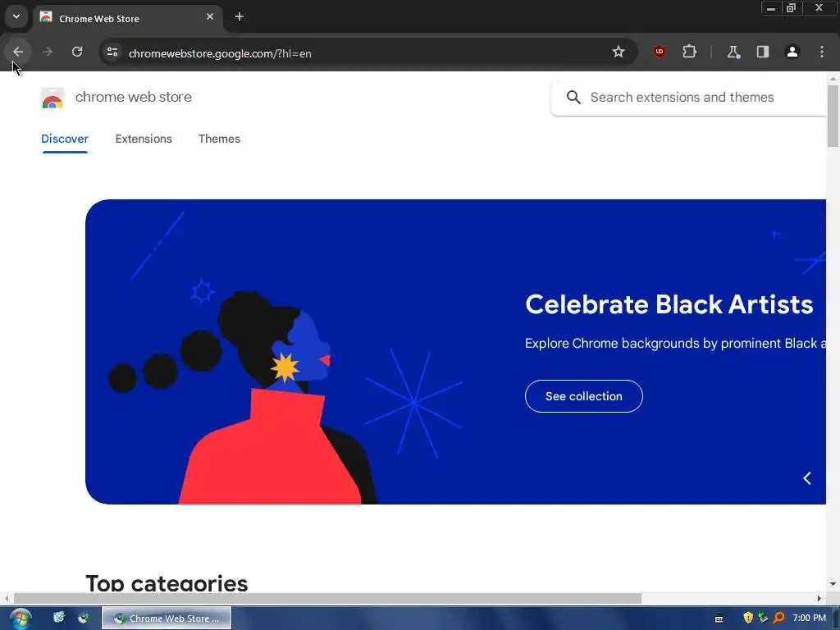The height and width of the screenshot is (630, 840).
Task: Focus the Search extensions and themes field
Action: 689,98
